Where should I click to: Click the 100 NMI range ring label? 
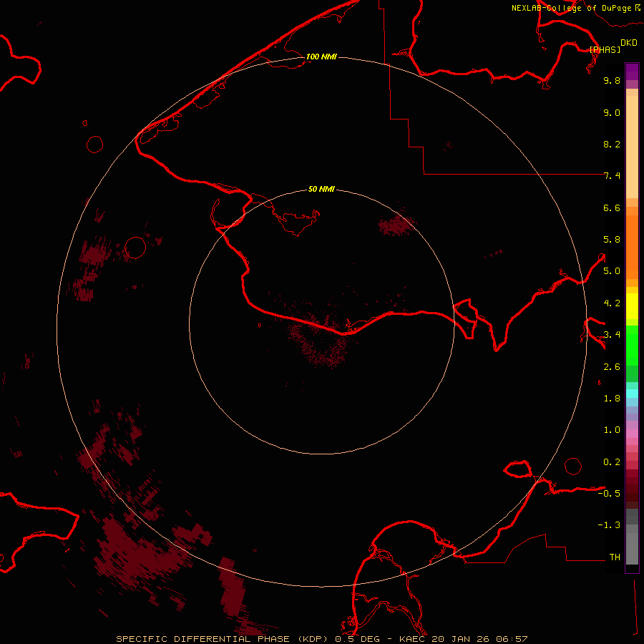321,57
